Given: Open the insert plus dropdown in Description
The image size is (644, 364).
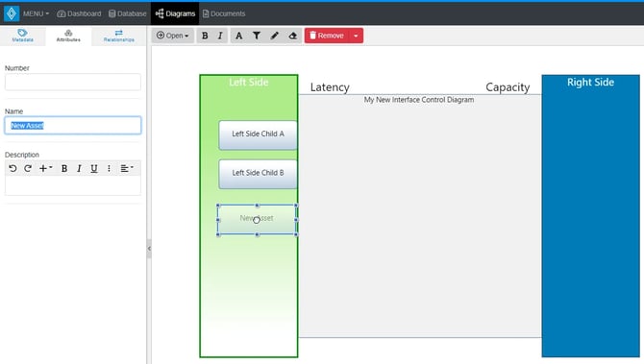Looking at the screenshot, I should point(45,168).
